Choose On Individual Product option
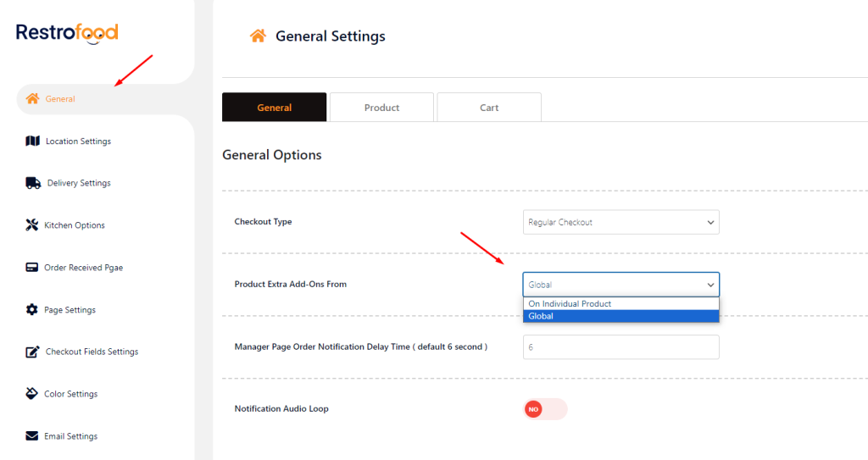This screenshot has height=460, width=868. click(621, 304)
